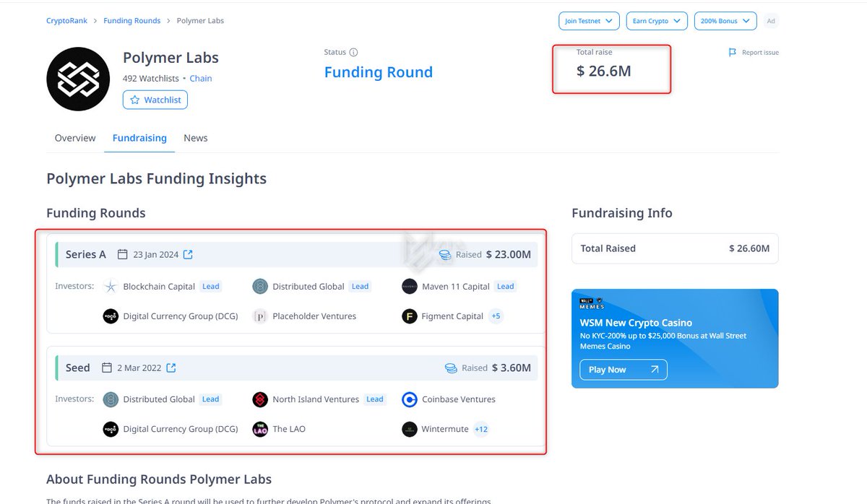867x504 pixels.
Task: Go to CryptoRank breadcrumb link
Action: coord(66,21)
